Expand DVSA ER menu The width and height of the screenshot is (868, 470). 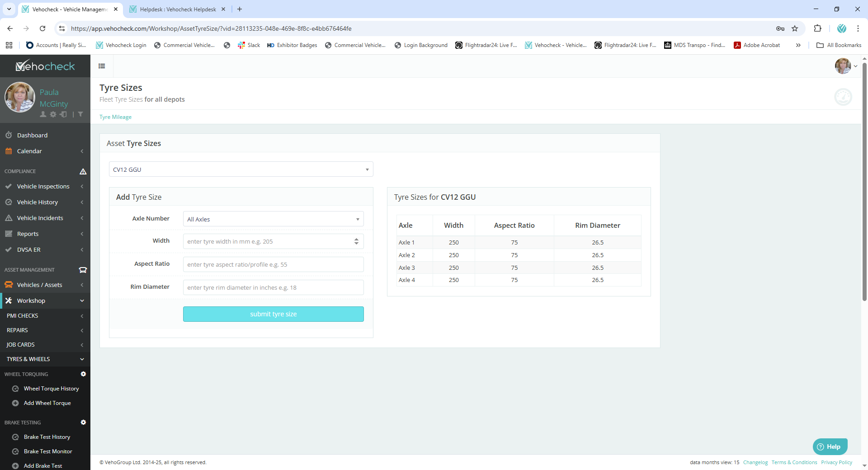point(45,249)
